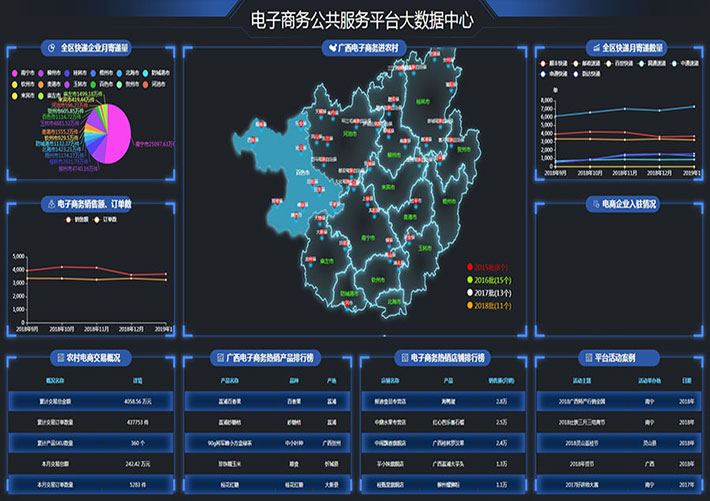Toggle the orange 贵港市 pie legend item
710x501 pixels.
click(49, 85)
